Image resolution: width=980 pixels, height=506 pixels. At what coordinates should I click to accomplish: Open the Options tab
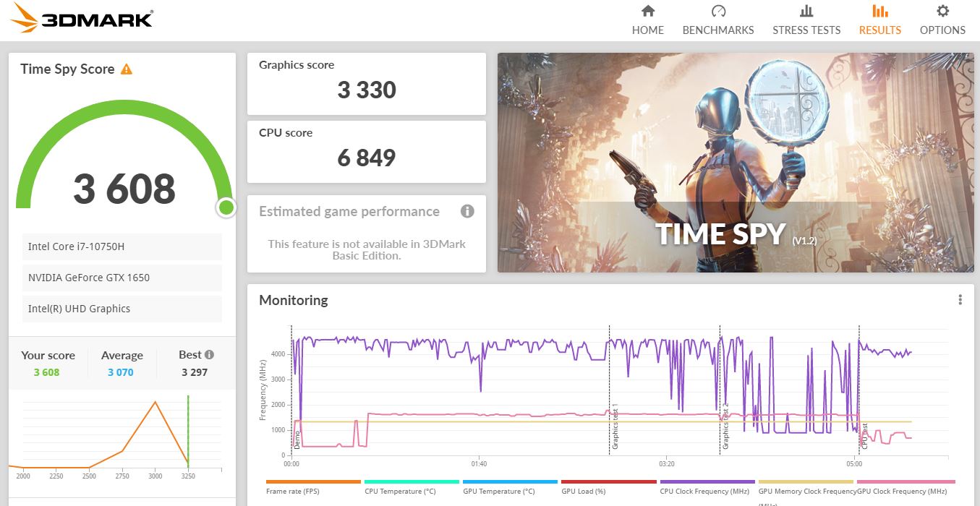point(942,20)
